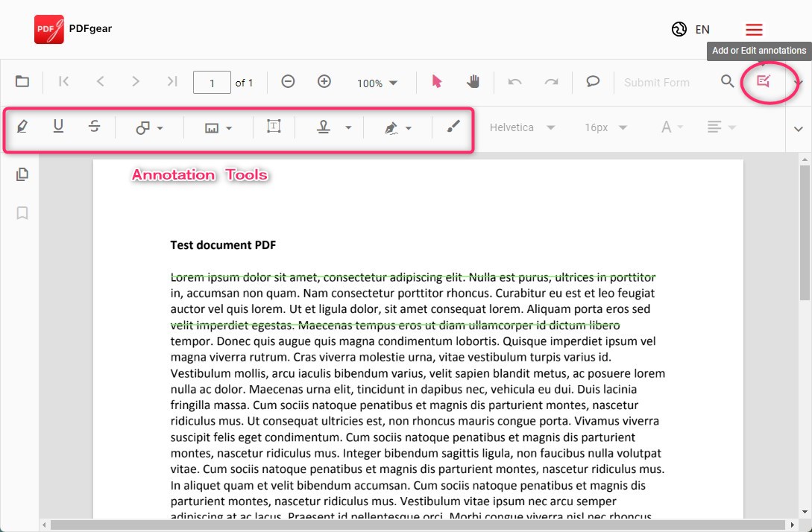Open the font color picker
This screenshot has width=812, height=532.
point(669,127)
